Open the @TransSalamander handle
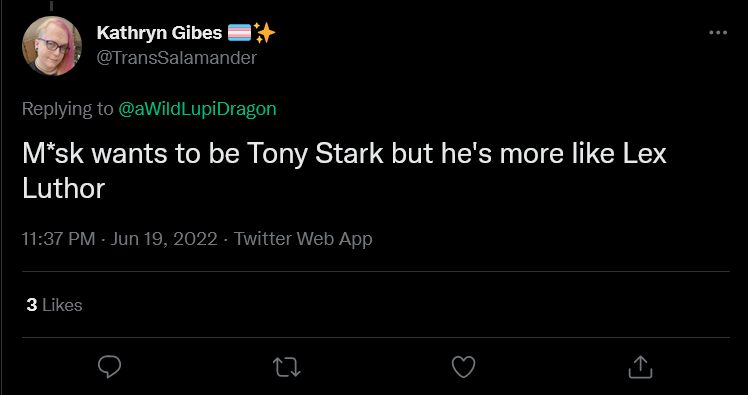Image resolution: width=748 pixels, height=395 pixels. (x=177, y=58)
